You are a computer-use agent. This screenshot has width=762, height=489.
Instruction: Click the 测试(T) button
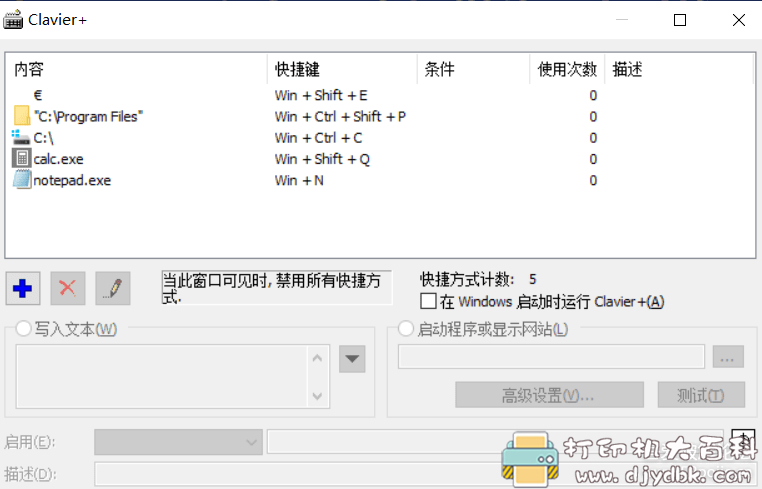701,395
